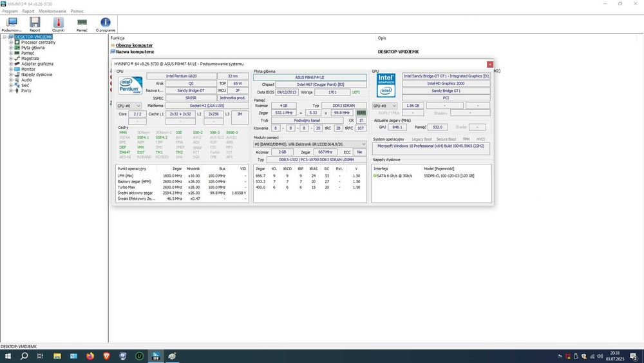Click the Intel Pentium CPU logo
Screen dimensions: 644x363
click(131, 85)
